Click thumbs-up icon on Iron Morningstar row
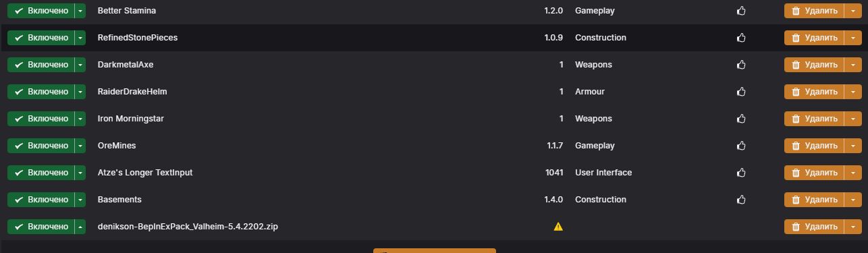The width and height of the screenshot is (868, 253). click(741, 119)
